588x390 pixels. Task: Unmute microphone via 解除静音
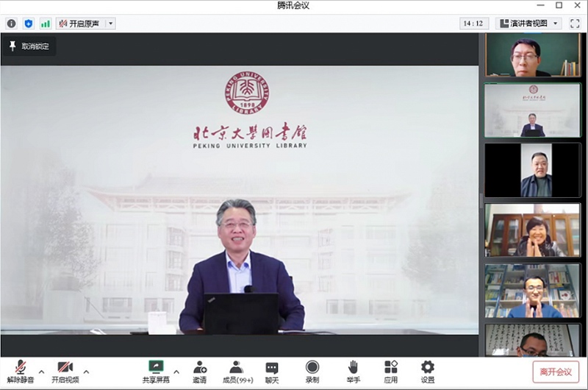[21, 372]
